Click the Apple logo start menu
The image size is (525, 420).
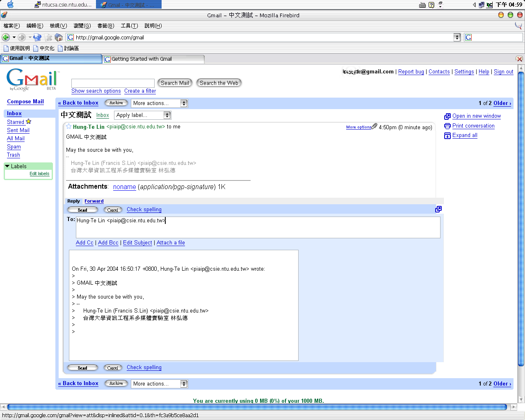coord(11,5)
